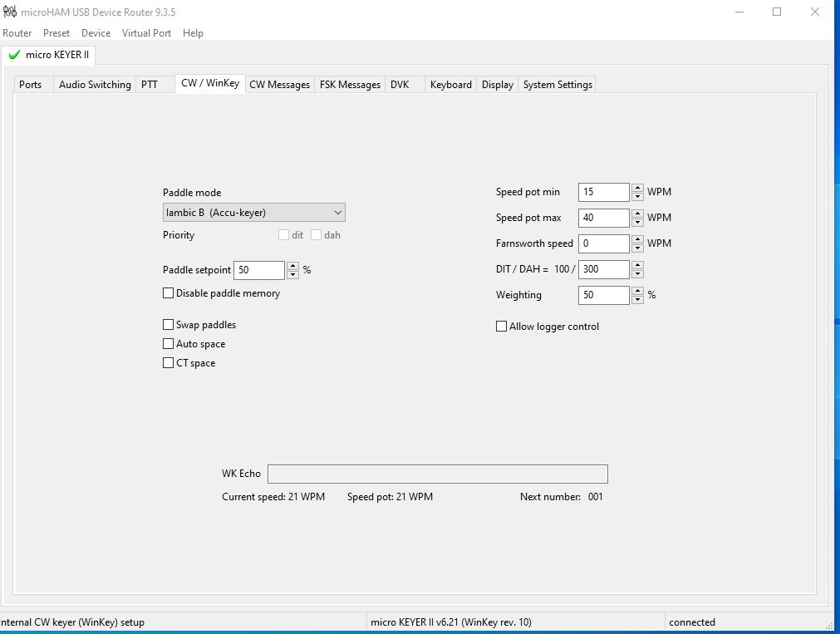Enable Auto space checkbox
Screen dimensions: 840x634
point(168,344)
